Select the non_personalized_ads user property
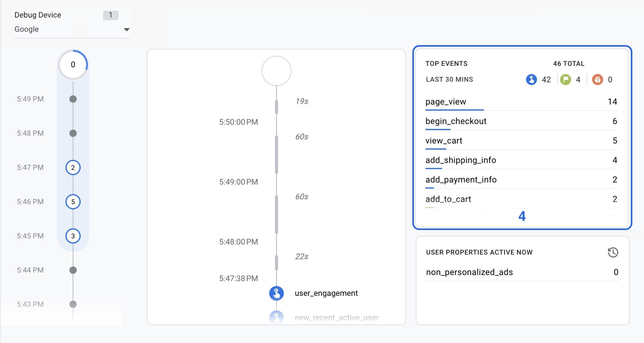The image size is (644, 343). pyautogui.click(x=469, y=272)
